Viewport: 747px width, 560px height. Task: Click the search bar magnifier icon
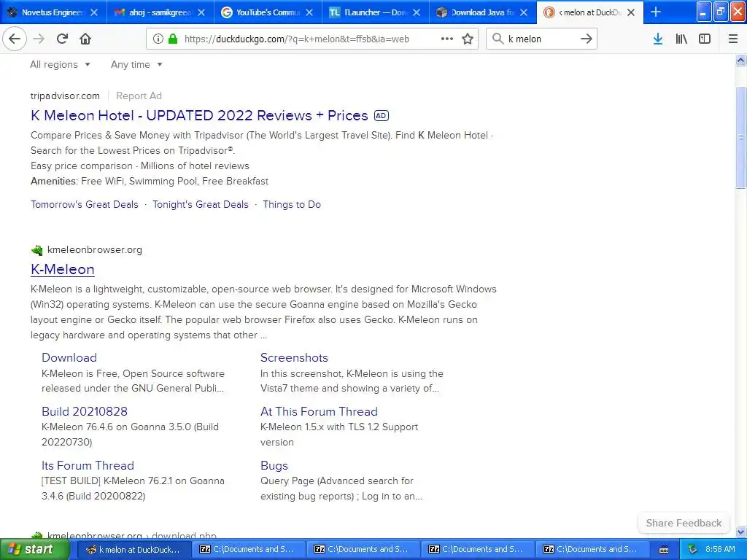[x=498, y=39]
